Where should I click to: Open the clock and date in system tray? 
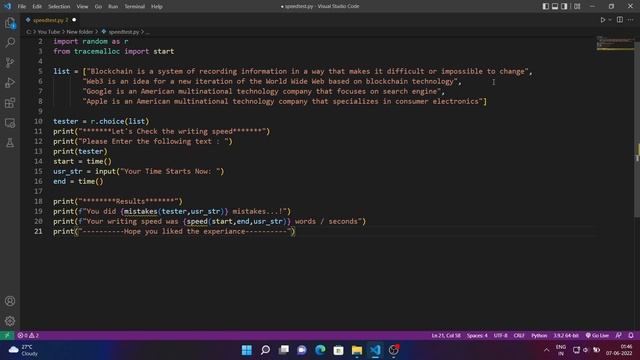tap(619, 350)
